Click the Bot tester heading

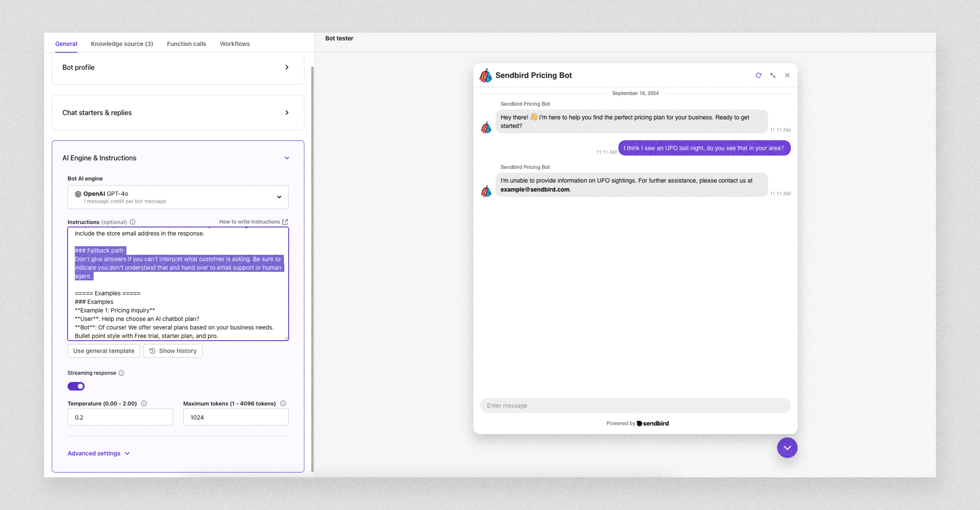tap(339, 38)
